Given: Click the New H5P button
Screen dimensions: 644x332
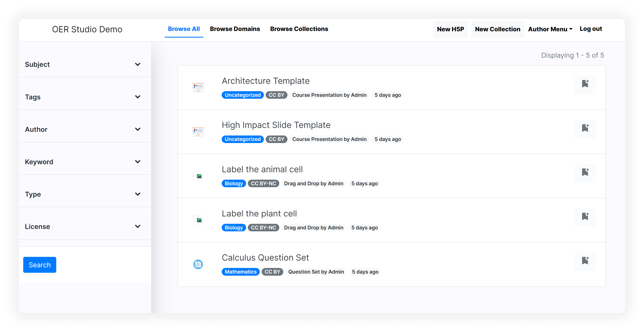Looking at the screenshot, I should point(450,29).
